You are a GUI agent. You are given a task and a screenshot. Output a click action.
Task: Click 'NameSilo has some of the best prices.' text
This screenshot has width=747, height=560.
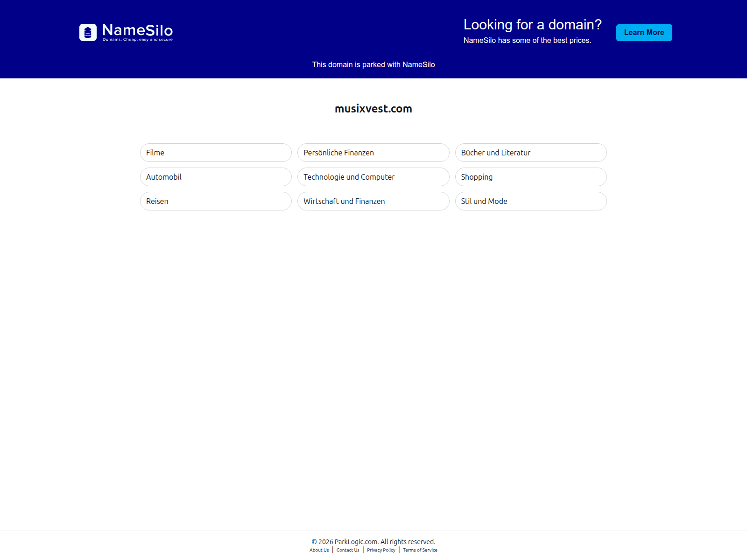527,40
